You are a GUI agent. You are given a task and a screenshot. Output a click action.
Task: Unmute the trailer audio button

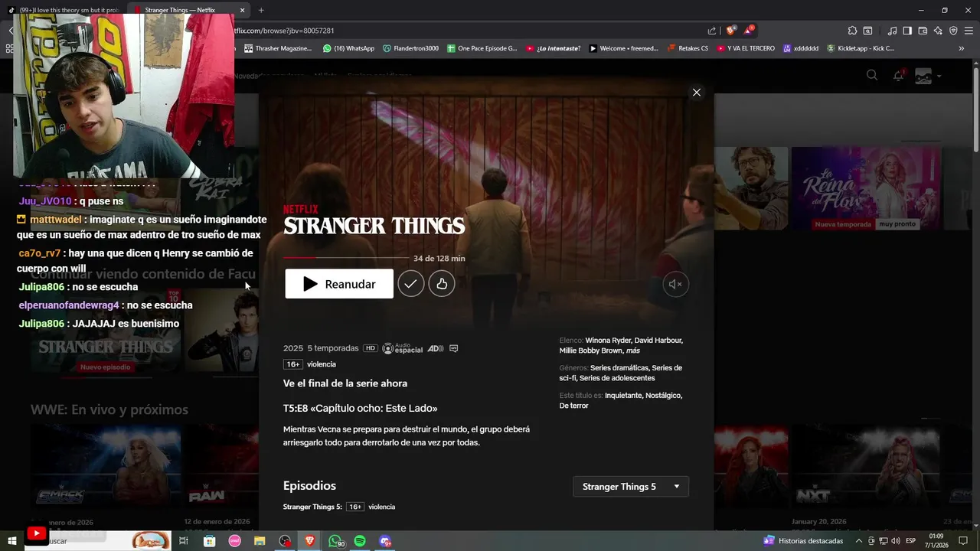[675, 284]
